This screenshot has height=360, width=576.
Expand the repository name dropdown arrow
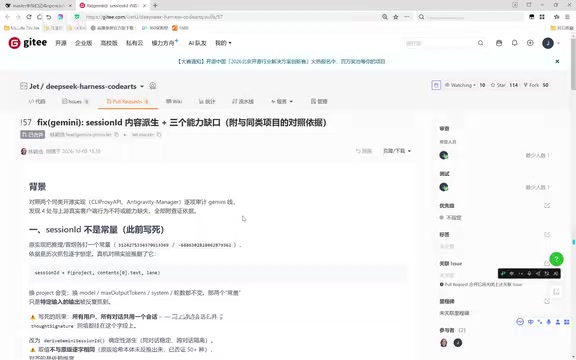click(x=142, y=87)
